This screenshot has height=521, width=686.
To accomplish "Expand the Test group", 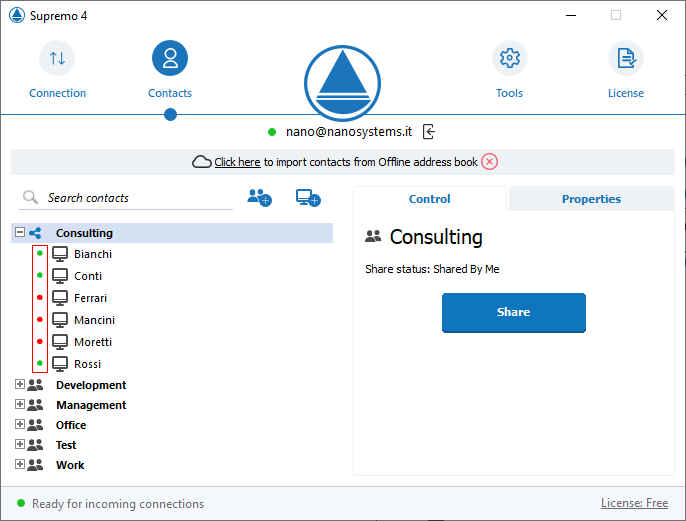I will point(20,444).
